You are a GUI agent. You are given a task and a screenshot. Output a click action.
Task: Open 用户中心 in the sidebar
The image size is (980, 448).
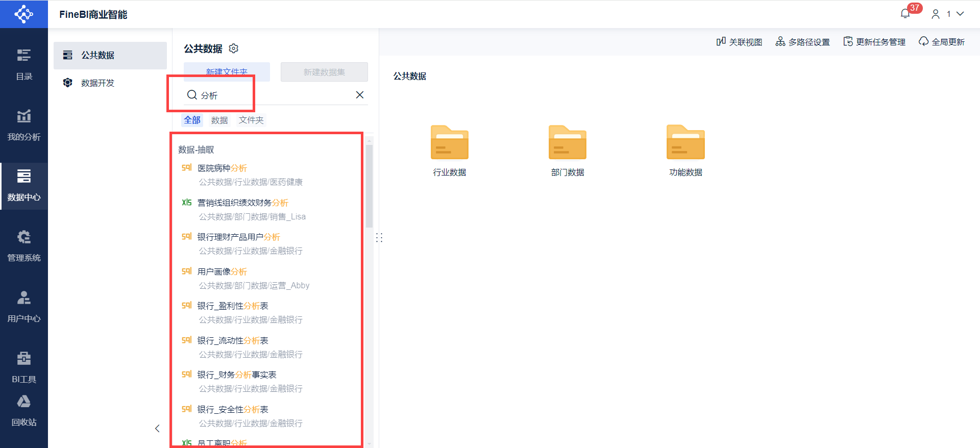click(24, 307)
